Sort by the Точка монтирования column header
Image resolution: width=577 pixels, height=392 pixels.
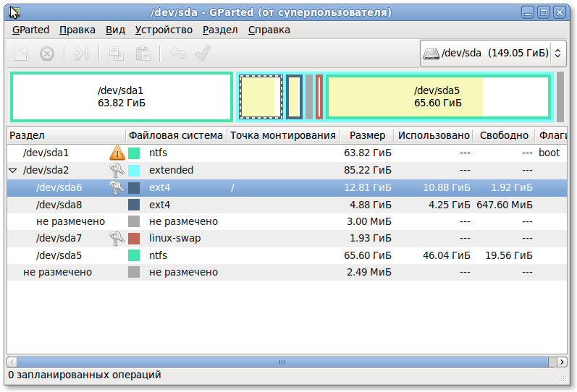pyautogui.click(x=283, y=135)
